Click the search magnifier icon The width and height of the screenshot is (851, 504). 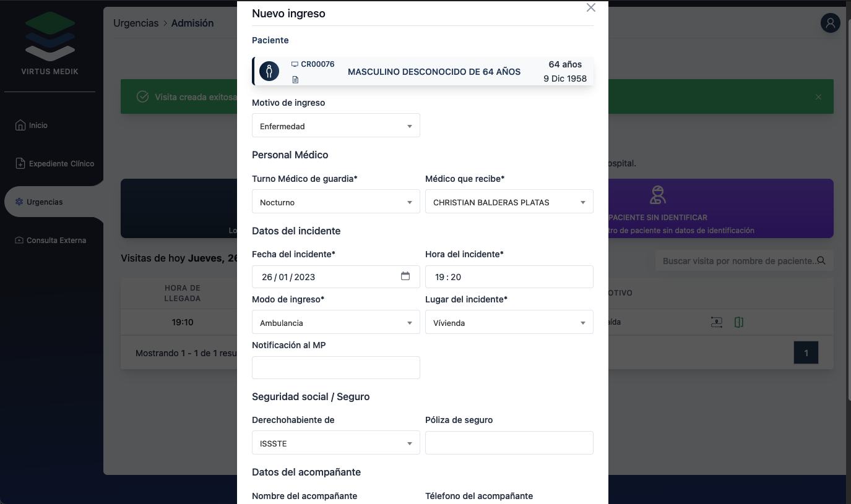tap(821, 261)
